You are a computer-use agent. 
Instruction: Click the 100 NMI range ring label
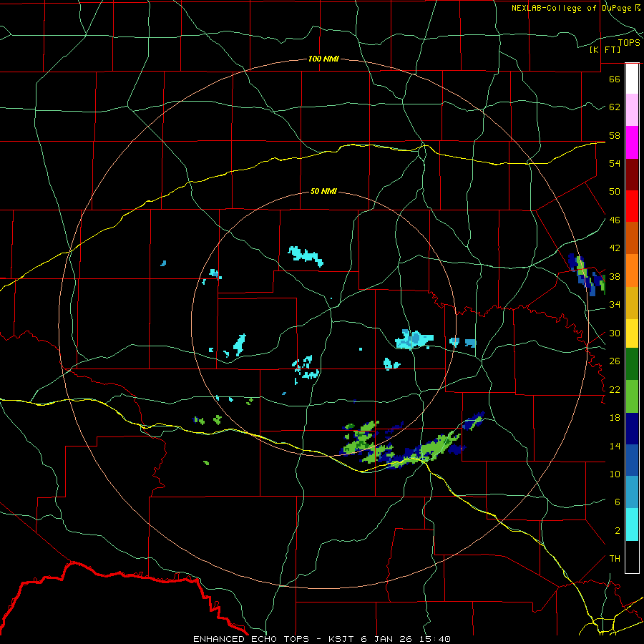point(323,59)
